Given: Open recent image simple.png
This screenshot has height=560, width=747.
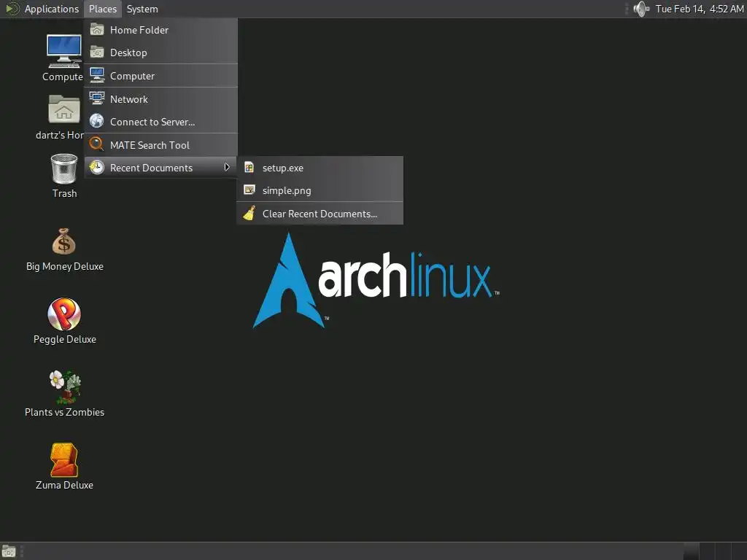Looking at the screenshot, I should pos(320,190).
